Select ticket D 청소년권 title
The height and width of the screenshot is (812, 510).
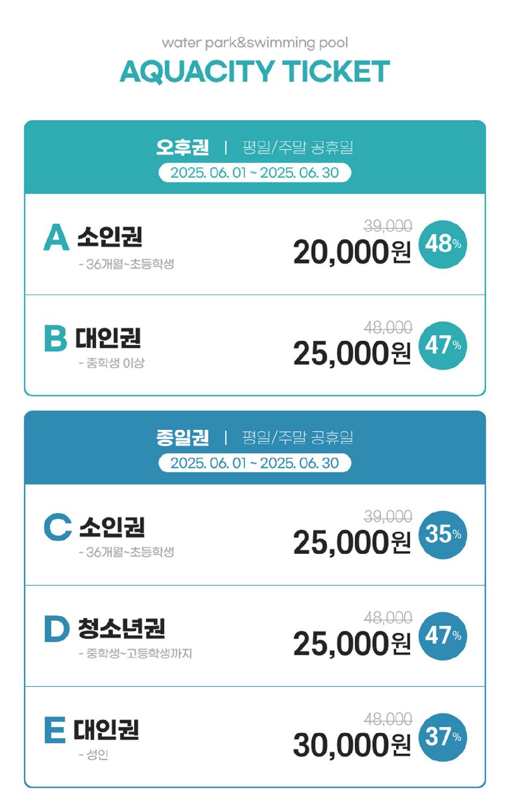click(x=122, y=628)
